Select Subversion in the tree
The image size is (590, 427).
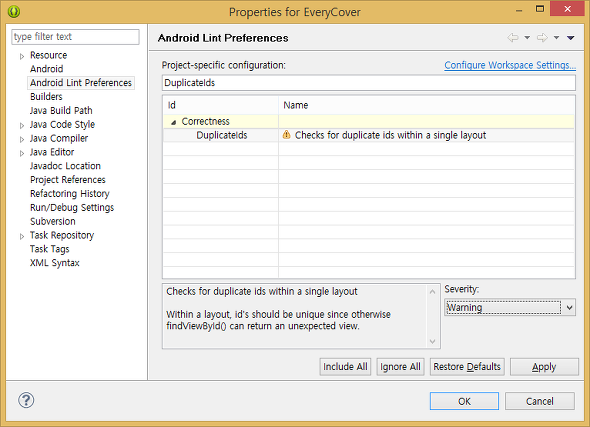point(53,221)
